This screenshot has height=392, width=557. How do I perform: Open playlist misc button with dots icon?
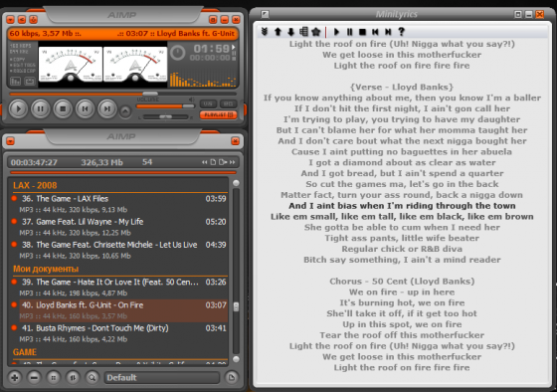point(54,377)
